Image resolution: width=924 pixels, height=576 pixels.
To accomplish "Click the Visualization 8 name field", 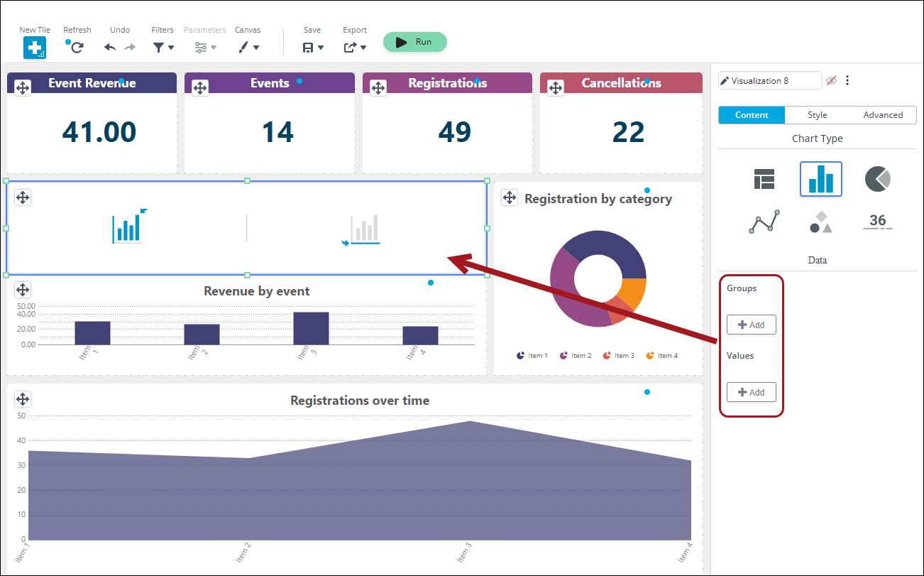I will click(770, 81).
